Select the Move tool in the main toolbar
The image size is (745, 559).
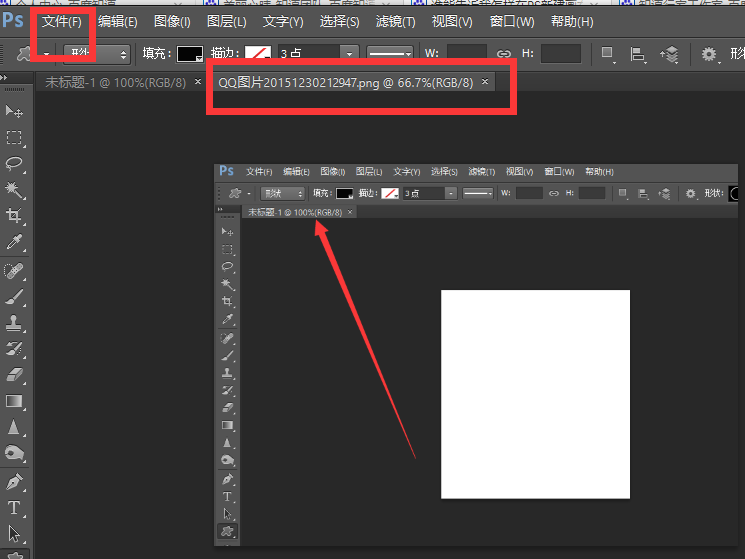pyautogui.click(x=14, y=112)
